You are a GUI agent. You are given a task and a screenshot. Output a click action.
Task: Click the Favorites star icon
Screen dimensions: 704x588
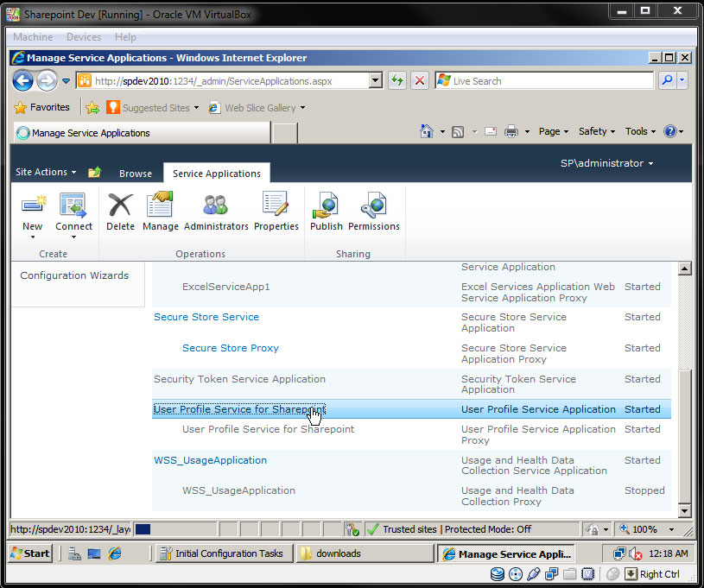pos(20,107)
